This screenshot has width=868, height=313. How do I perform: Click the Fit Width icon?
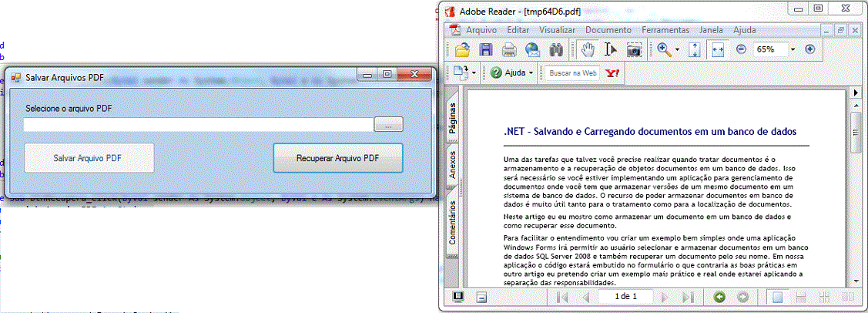tap(718, 50)
